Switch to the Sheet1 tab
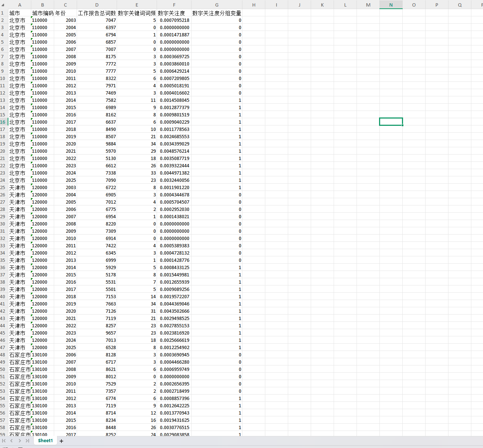The image size is (483, 448). 45,441
